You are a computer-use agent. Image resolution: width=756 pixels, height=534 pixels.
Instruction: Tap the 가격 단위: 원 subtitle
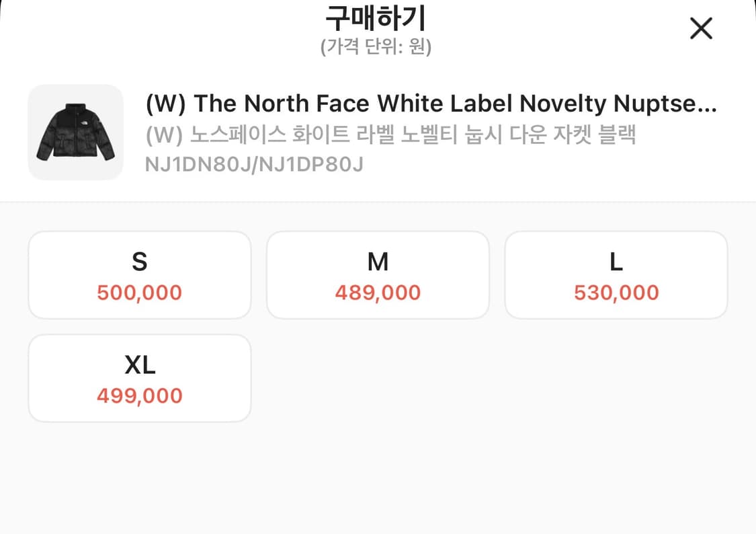tap(376, 47)
